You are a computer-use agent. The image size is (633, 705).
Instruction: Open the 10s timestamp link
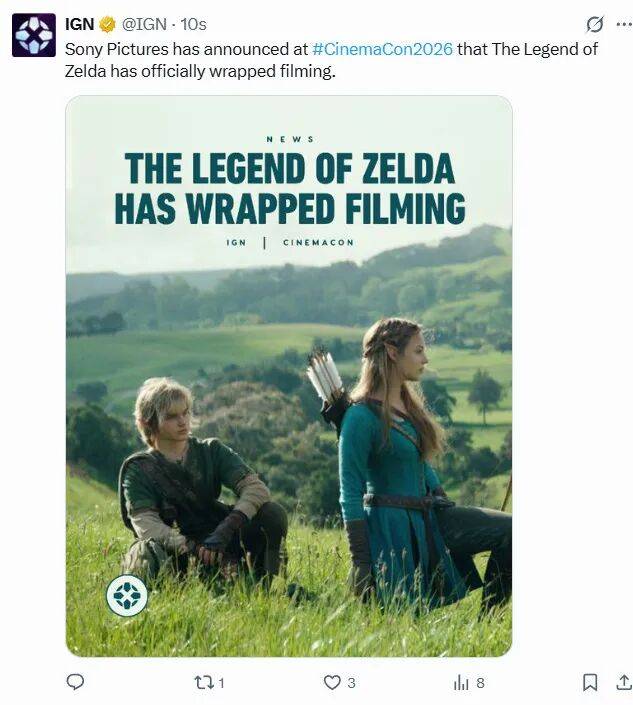pyautogui.click(x=193, y=24)
